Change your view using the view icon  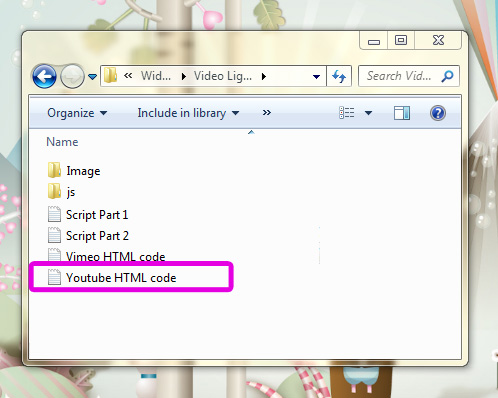347,113
